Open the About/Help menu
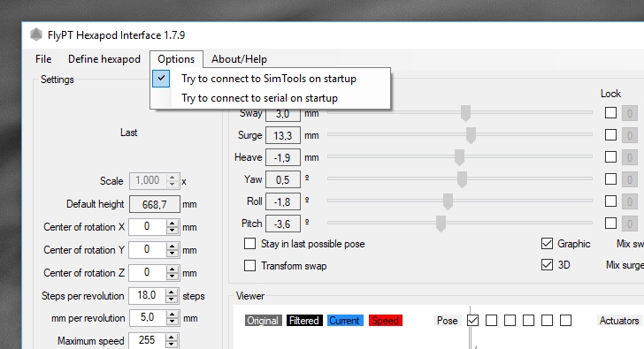644x349 pixels. pyautogui.click(x=239, y=59)
